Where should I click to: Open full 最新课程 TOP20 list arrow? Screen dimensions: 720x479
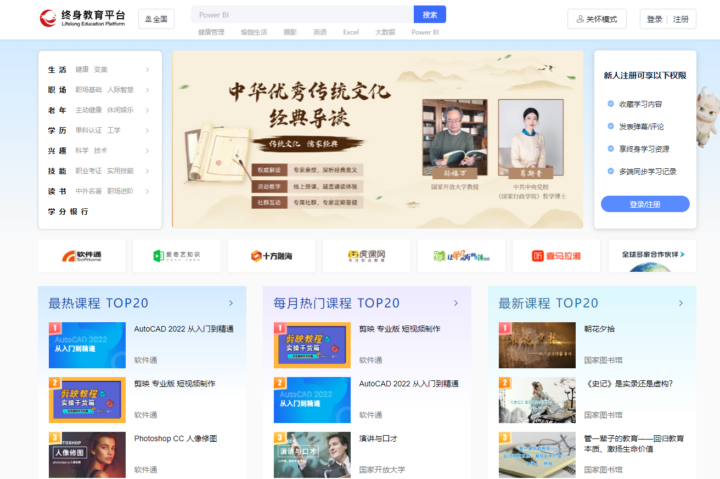tap(681, 303)
